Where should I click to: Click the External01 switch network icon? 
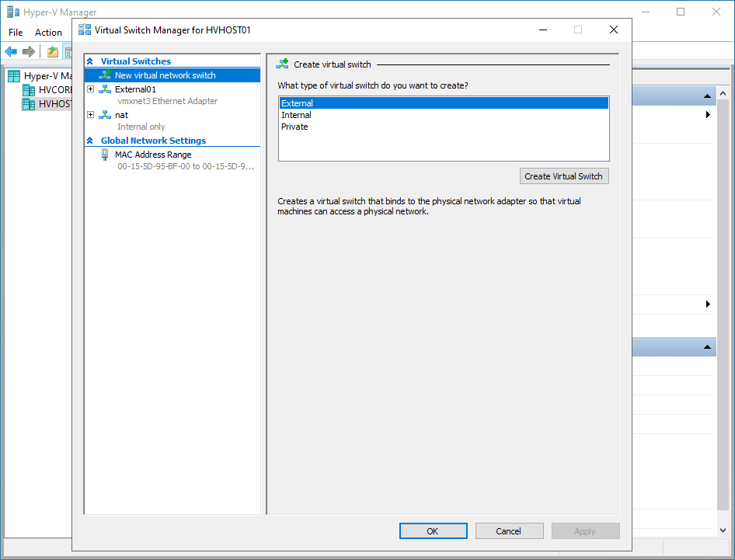pos(105,89)
